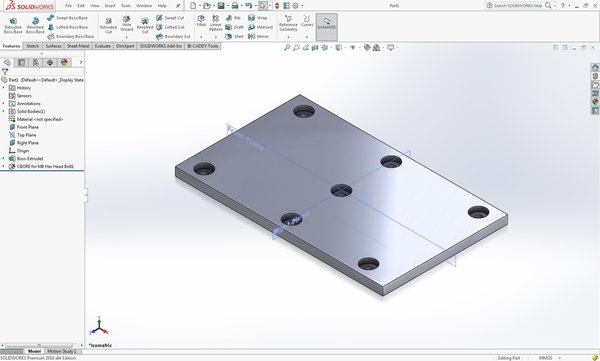Image resolution: width=600 pixels, height=361 pixels.
Task: Toggle the menu bar pin icon
Action: (x=178, y=6)
